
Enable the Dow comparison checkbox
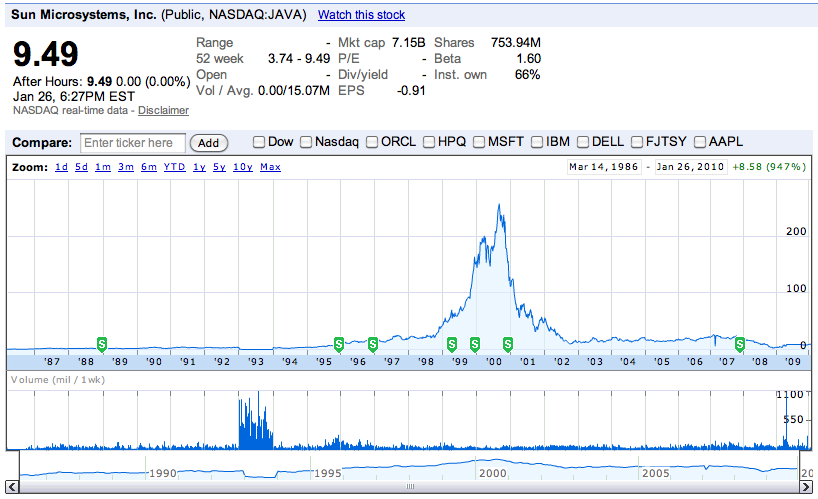click(259, 142)
